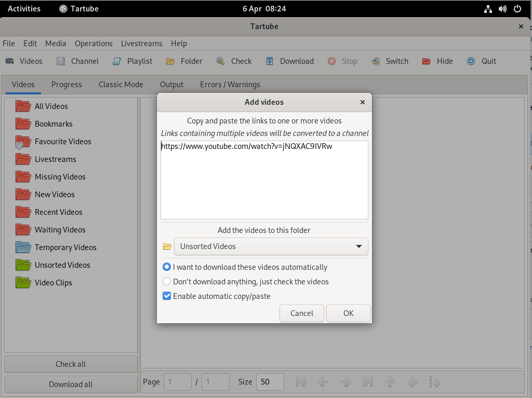Switch to the Classic Mode tab
The width and height of the screenshot is (532, 398).
tap(121, 85)
